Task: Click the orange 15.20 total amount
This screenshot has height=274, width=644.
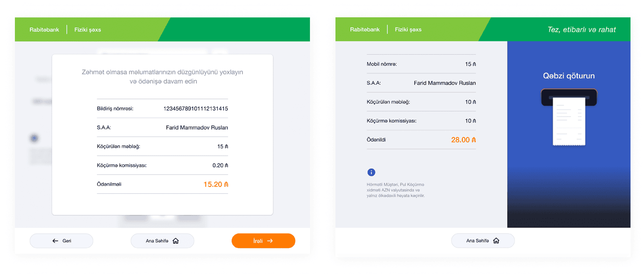Action: pyautogui.click(x=216, y=184)
